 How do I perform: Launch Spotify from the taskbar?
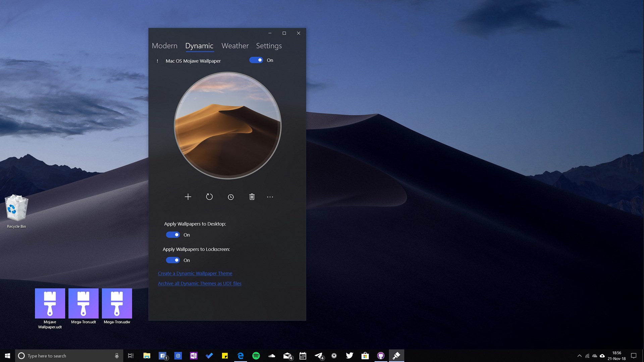coord(256,356)
